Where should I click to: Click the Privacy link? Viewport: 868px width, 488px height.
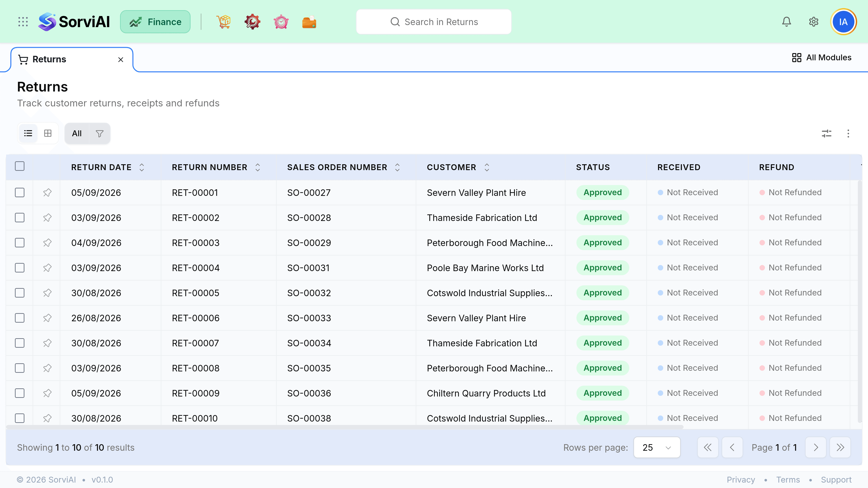point(741,480)
